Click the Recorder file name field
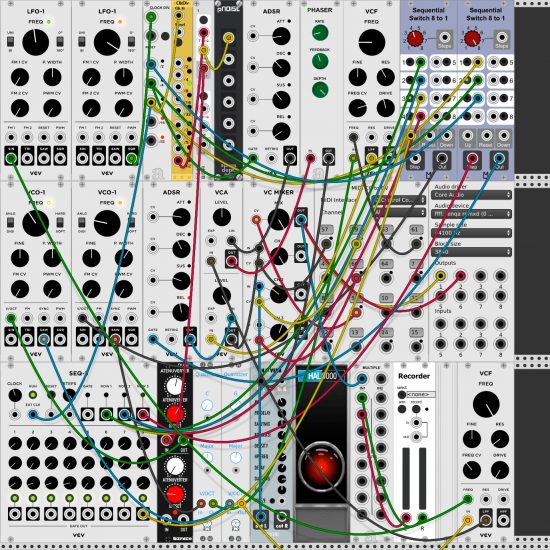This screenshot has width=550, height=550. click(421, 395)
